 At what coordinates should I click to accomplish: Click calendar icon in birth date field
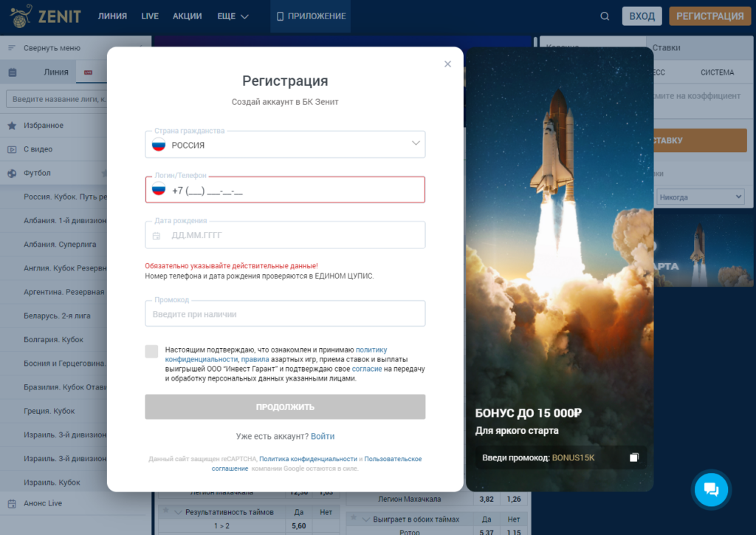pos(157,236)
